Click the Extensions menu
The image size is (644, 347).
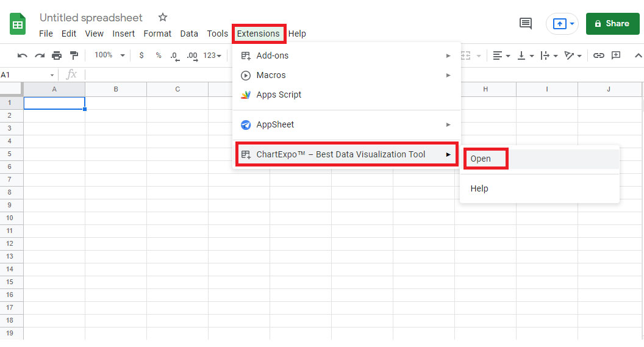[x=259, y=34]
